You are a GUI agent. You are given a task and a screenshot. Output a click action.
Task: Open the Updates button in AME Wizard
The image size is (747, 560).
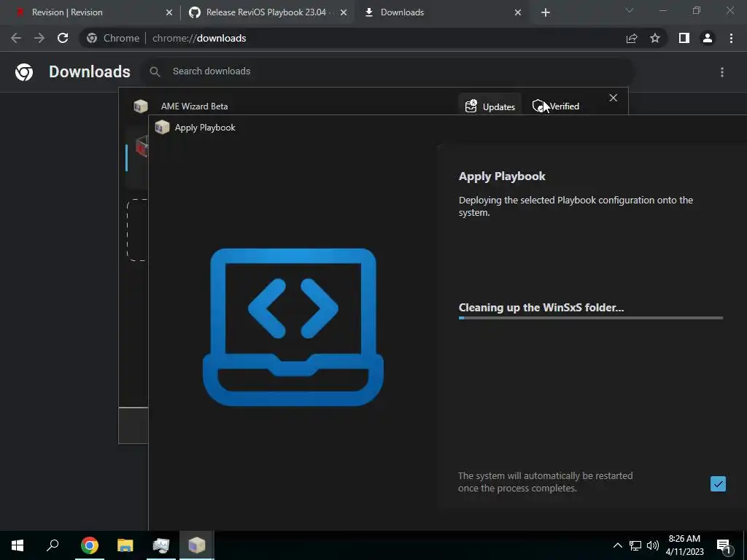(489, 106)
